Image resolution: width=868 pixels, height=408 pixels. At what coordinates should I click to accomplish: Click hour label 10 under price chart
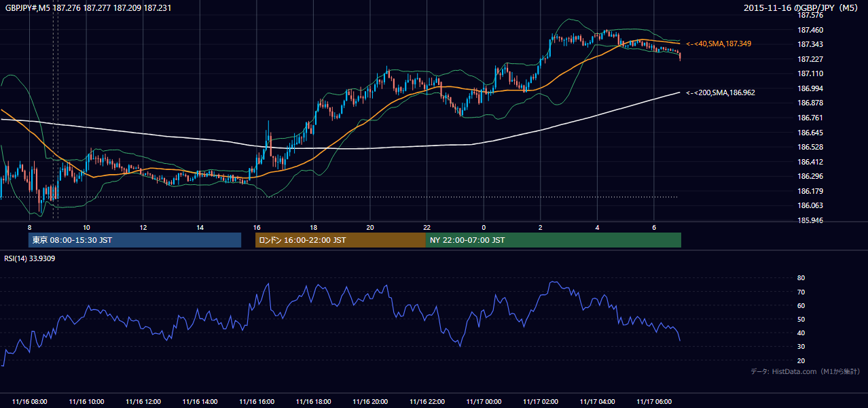(x=86, y=227)
